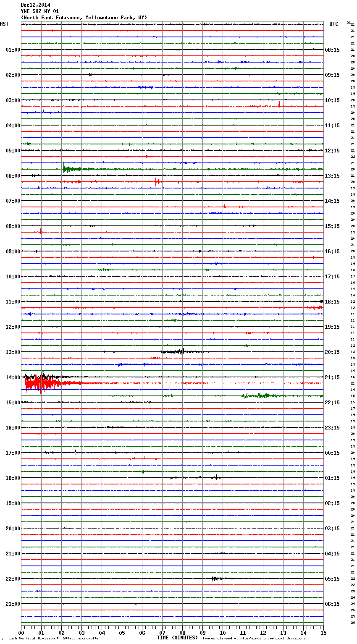Viewport: 357px width, 644px height.
Task: Click the 12 minute tick label
Action: [x=263, y=633]
